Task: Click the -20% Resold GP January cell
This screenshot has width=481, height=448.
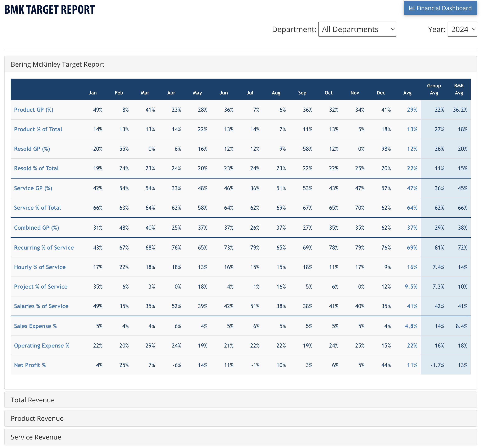Action: coord(97,149)
